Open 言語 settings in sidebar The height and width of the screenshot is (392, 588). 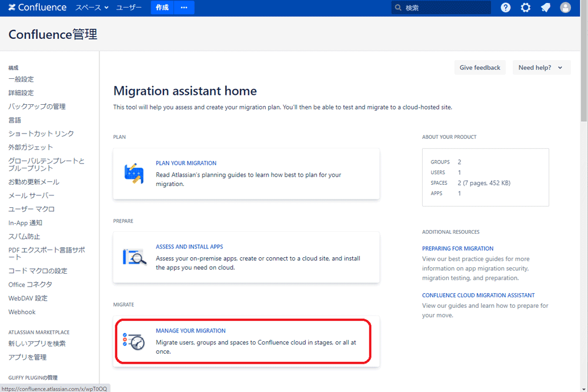[x=15, y=120]
